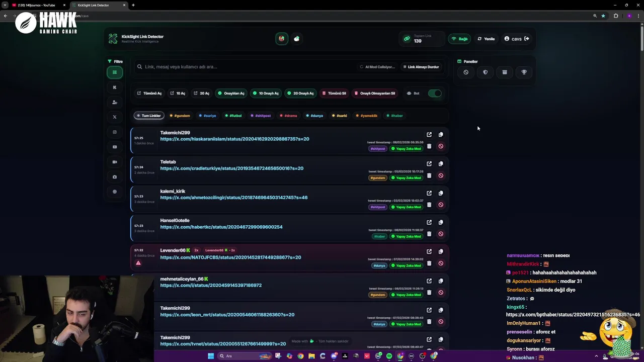Open the shield panel under Paneller
Screen dimensions: 644x362
click(x=485, y=72)
